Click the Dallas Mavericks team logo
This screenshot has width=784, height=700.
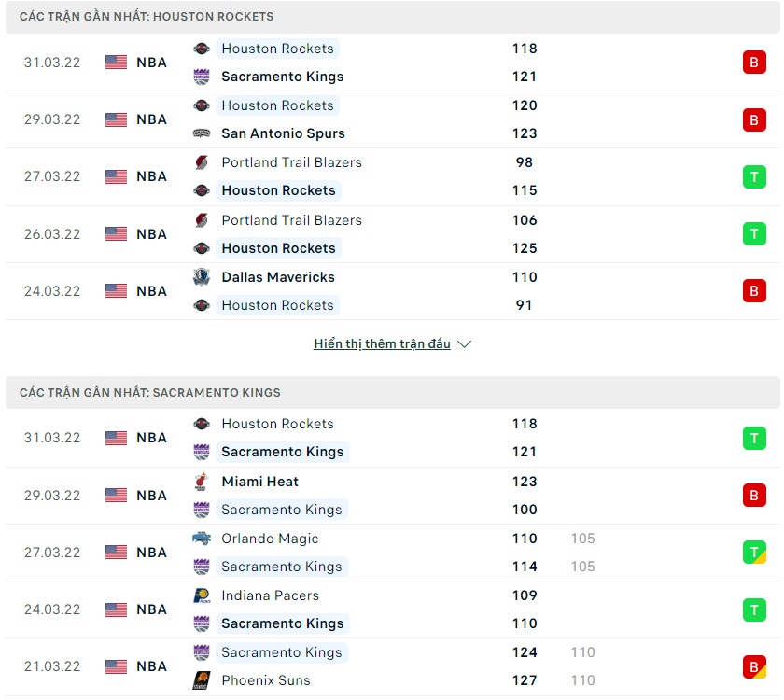point(201,277)
